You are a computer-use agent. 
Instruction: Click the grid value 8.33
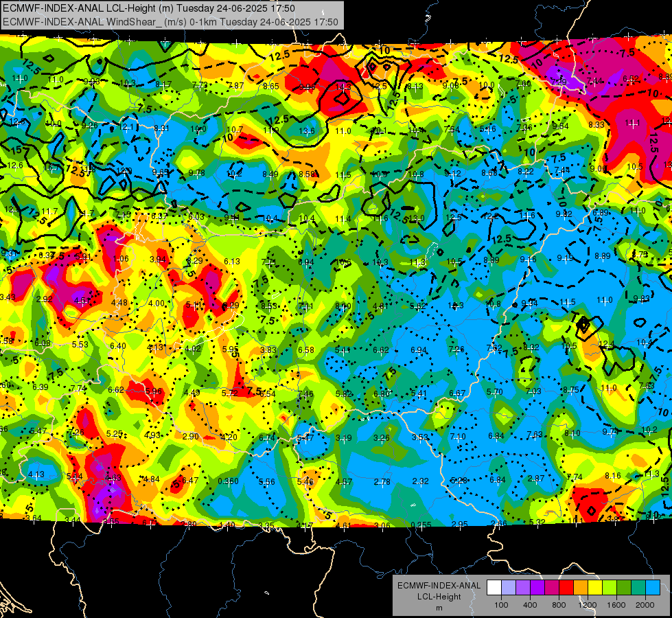coord(596,125)
